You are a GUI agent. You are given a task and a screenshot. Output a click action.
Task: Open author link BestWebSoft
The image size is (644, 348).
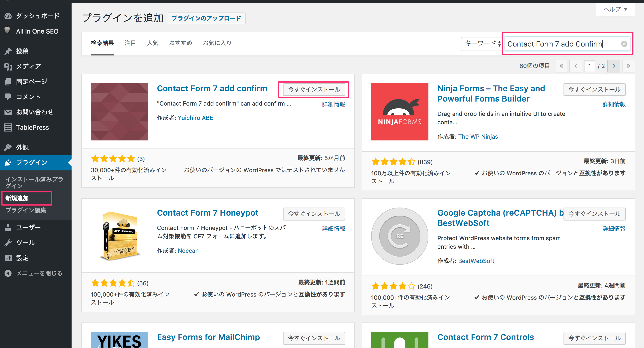476,261
